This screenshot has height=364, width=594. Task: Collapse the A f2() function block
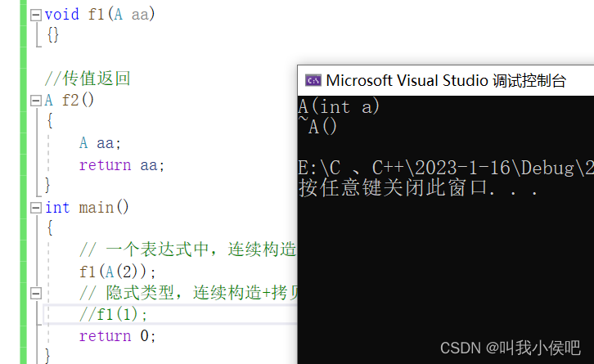click(35, 101)
